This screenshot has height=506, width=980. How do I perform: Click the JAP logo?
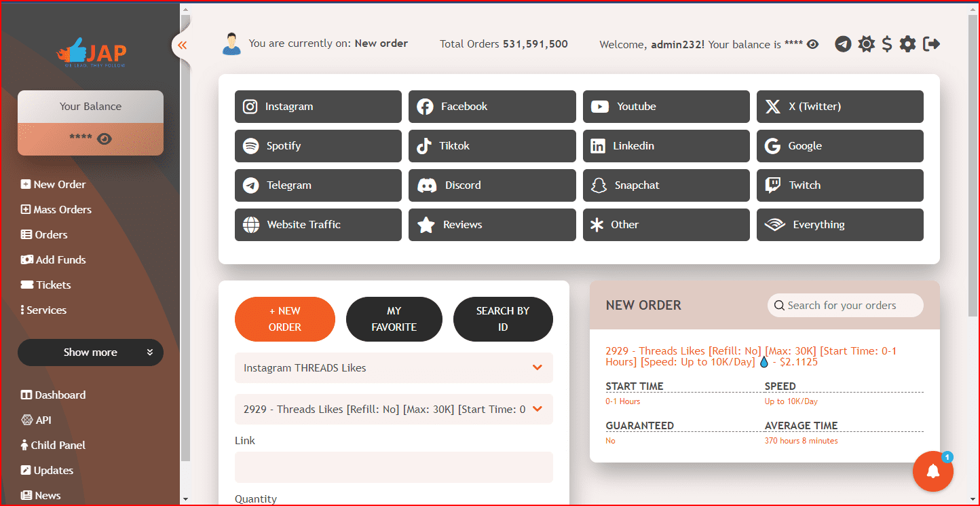coord(91,53)
